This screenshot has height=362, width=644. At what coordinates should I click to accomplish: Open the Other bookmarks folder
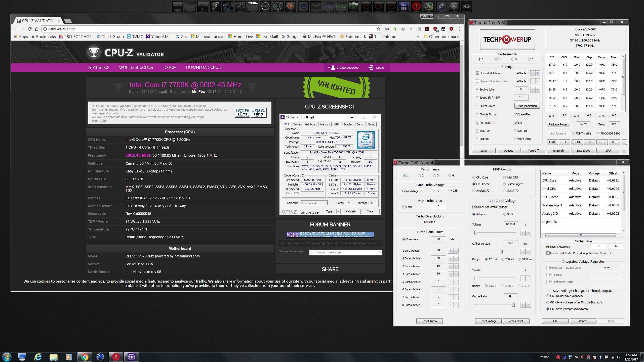point(442,36)
